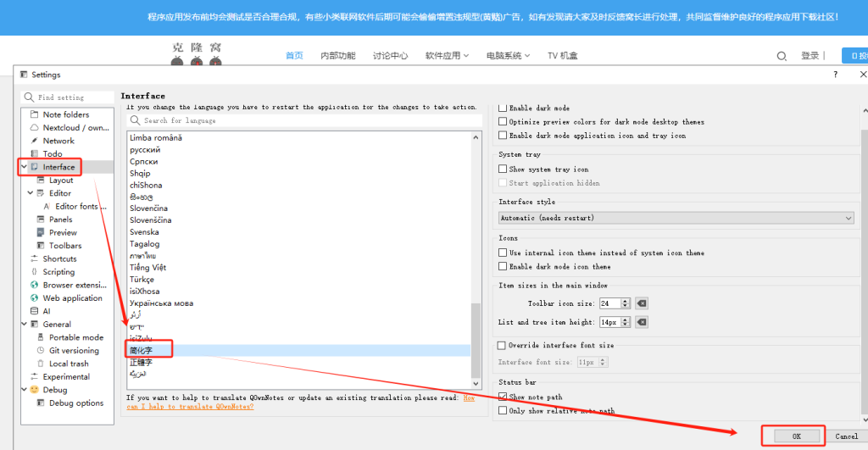
Task: Click language list scroll down arrow
Action: pyautogui.click(x=476, y=384)
